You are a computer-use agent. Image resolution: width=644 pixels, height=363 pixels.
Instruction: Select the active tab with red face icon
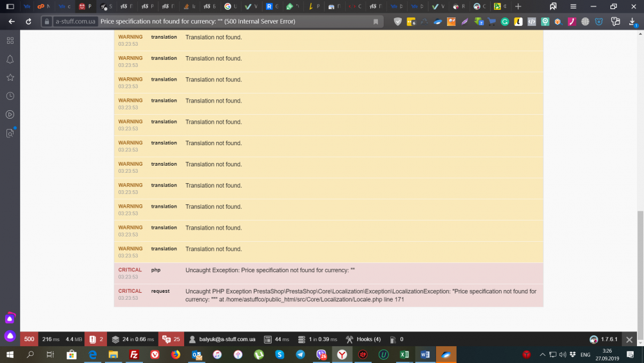86,6
